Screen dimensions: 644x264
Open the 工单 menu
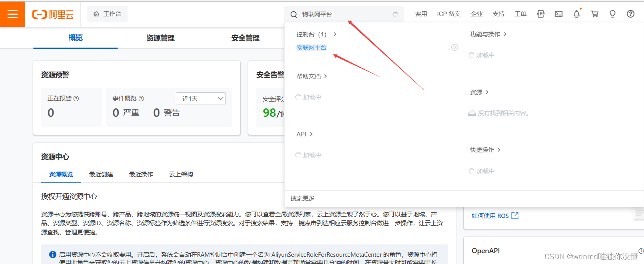[x=520, y=14]
